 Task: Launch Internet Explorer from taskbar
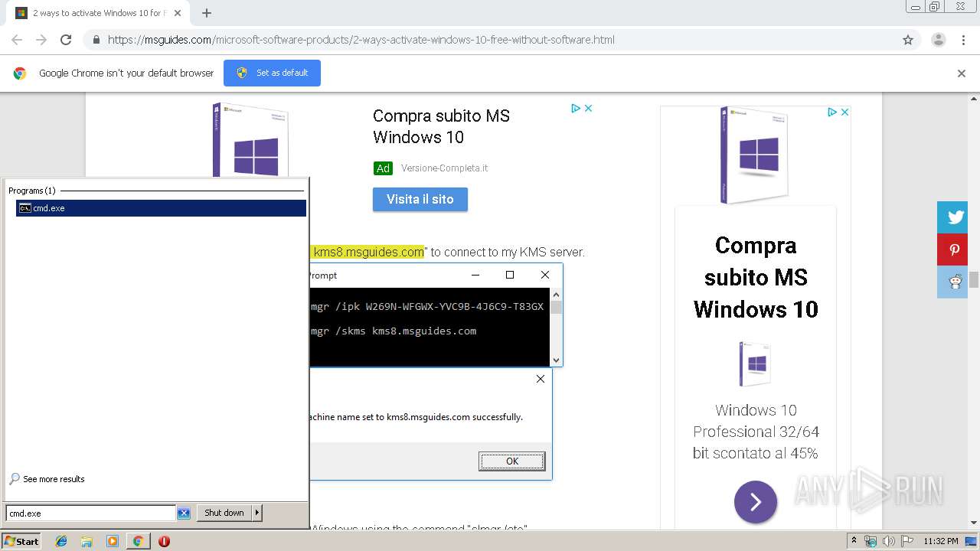61,541
